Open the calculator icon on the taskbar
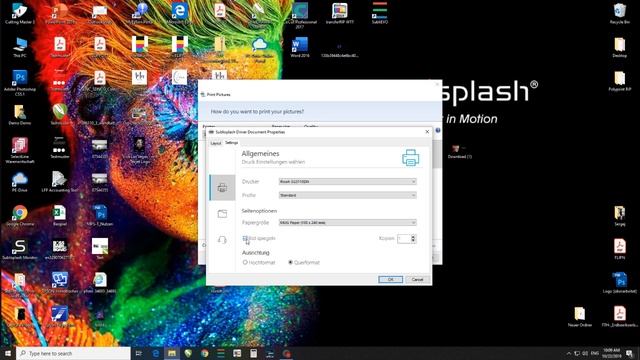The image size is (640, 360). [253, 353]
